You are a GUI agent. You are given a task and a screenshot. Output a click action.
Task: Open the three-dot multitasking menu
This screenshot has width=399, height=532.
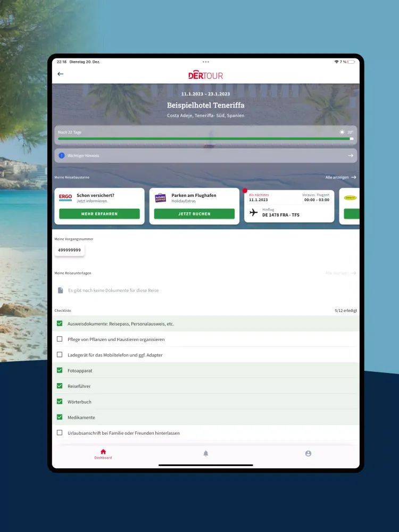pyautogui.click(x=205, y=62)
